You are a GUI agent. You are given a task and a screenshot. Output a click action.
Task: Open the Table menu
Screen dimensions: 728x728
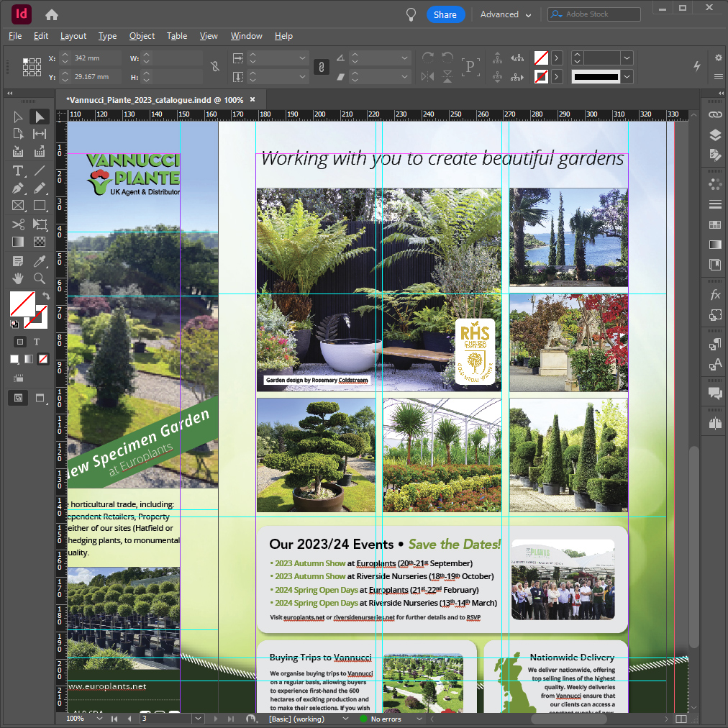click(177, 36)
